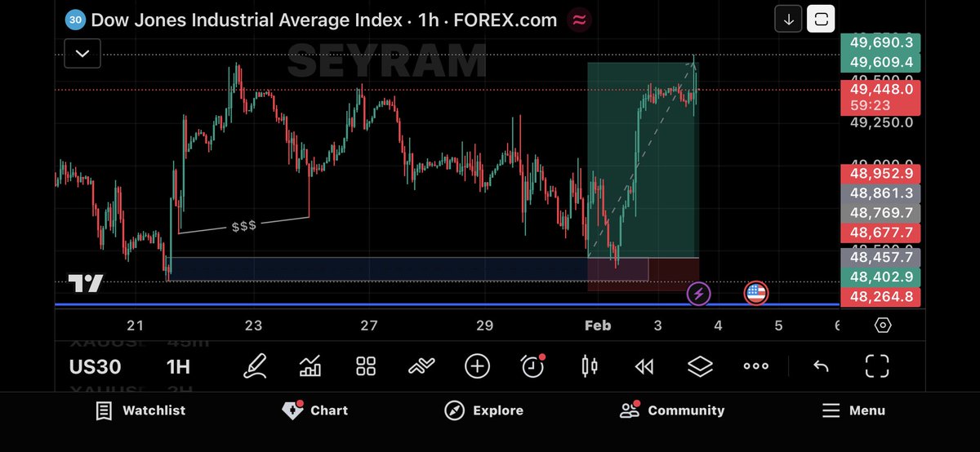
Task: Open the drawing tools pencil icon
Action: click(x=255, y=366)
